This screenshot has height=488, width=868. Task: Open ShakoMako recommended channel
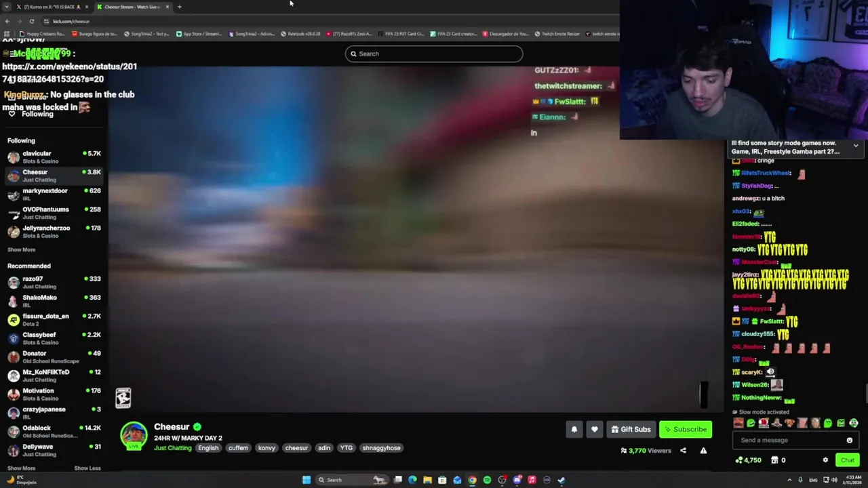point(54,301)
